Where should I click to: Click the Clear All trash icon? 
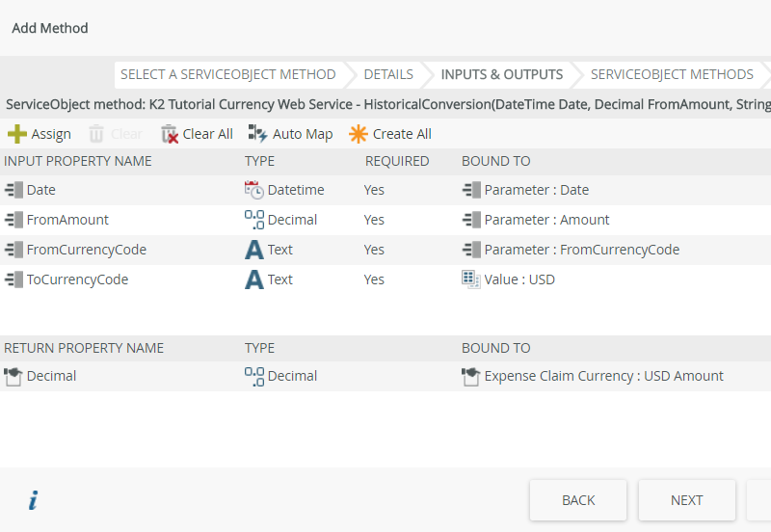click(170, 134)
